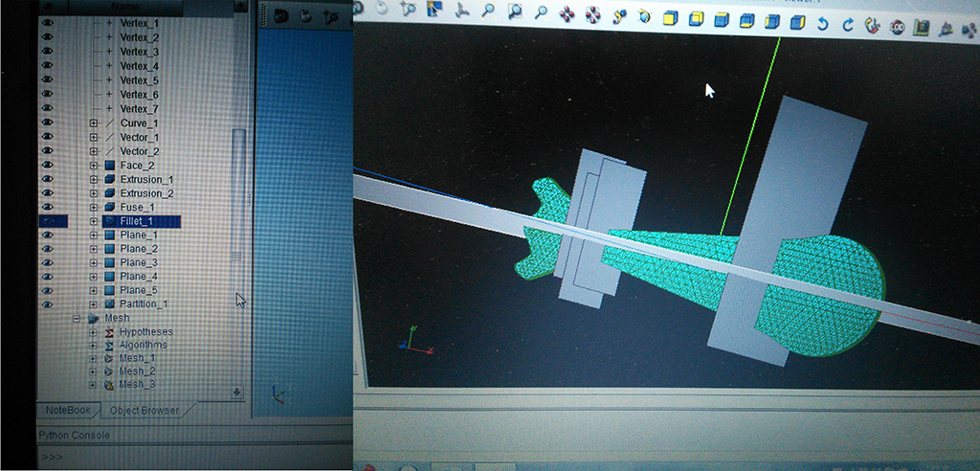
Task: Switch to Right view cube icon
Action: (x=797, y=23)
